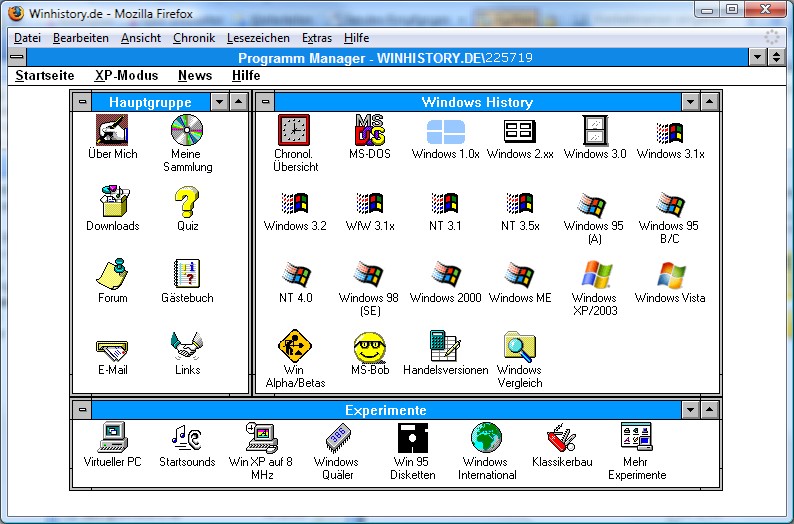Open Win 95 Disketten floppy icon
The height and width of the screenshot is (524, 794).
[413, 438]
